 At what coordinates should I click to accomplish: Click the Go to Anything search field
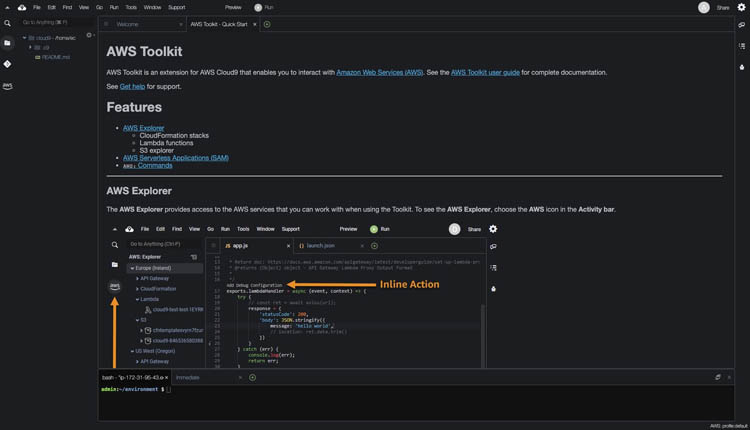(56, 22)
